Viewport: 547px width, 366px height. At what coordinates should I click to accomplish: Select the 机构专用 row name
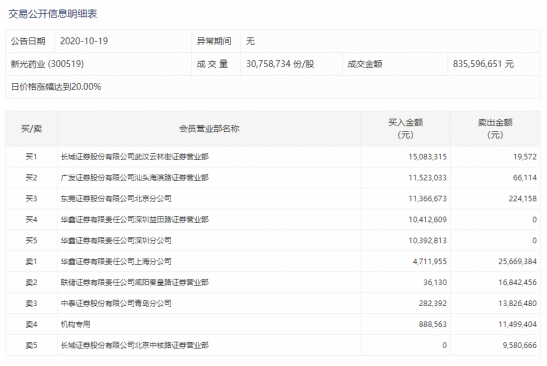click(75, 324)
